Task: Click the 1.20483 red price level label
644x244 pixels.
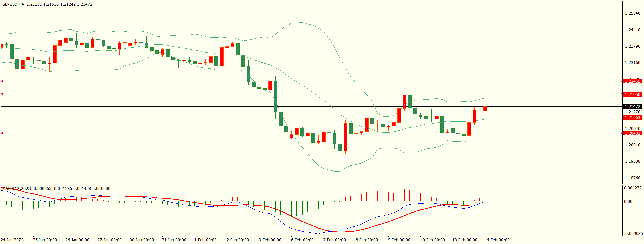Action: 632,133
